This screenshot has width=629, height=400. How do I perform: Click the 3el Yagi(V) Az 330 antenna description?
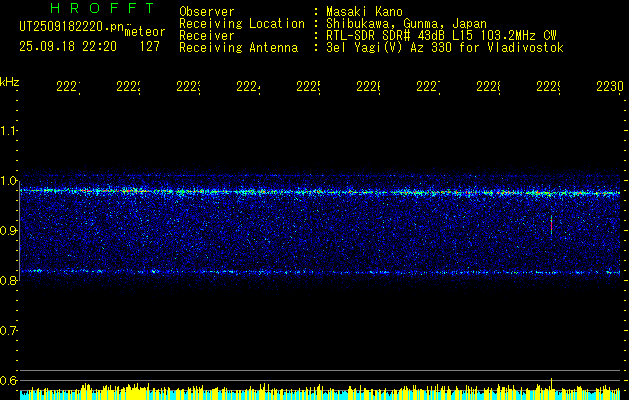click(445, 48)
